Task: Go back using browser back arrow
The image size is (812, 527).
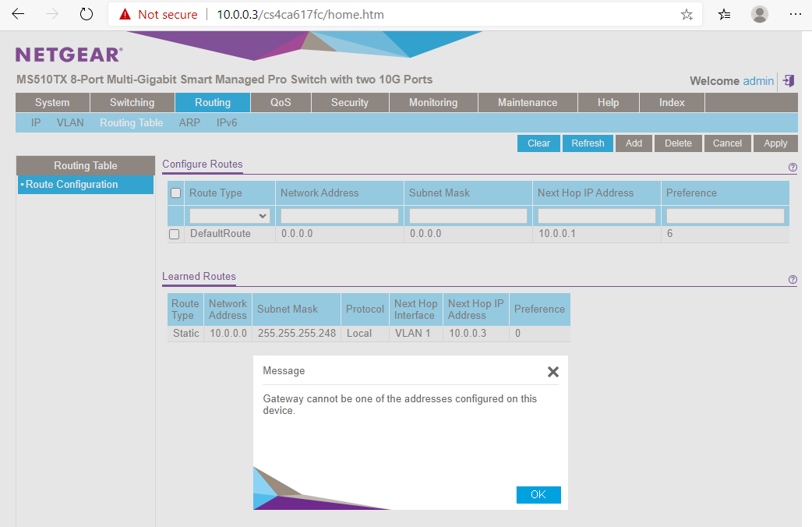Action: [18, 14]
